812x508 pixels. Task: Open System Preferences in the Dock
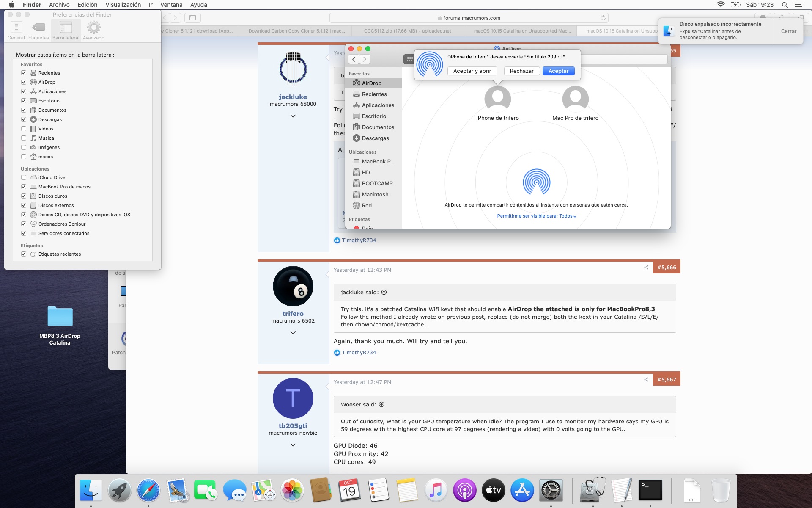click(551, 491)
